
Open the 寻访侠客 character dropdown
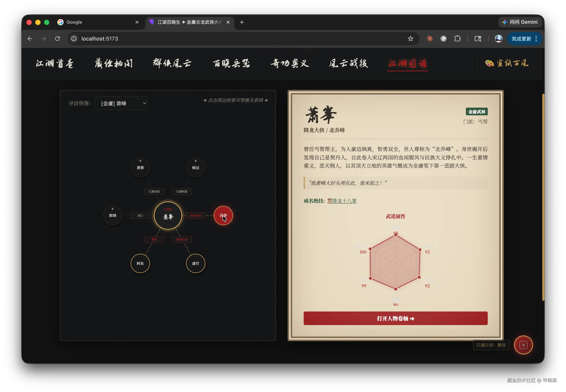121,103
